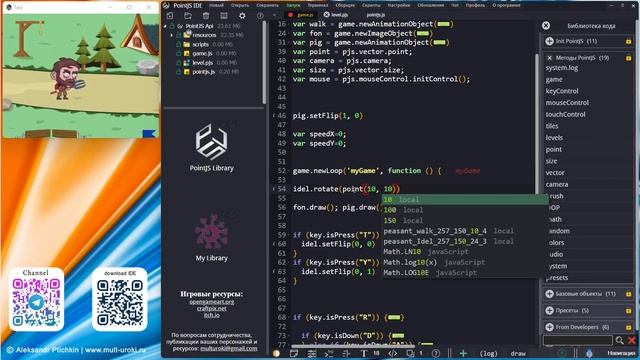
Task: Expand the Пресеты (5) section
Action: (549, 311)
